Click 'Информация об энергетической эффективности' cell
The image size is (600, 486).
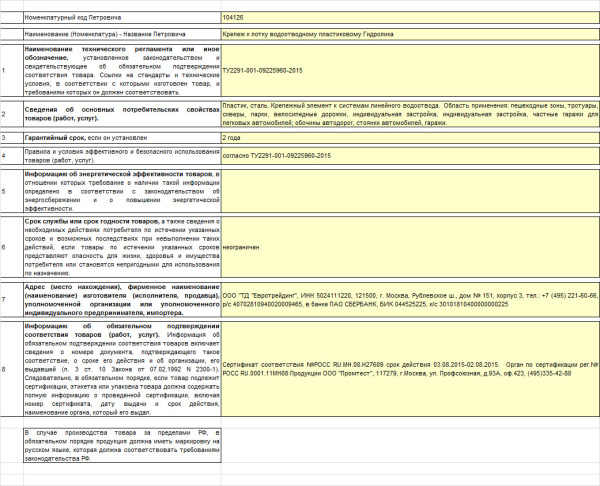pyautogui.click(x=120, y=188)
